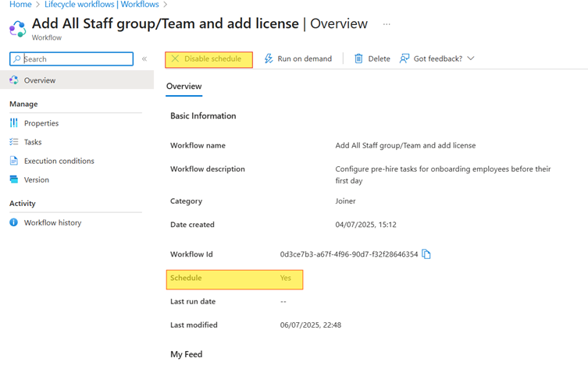Open the Lifecycle workflows | Workflows breadcrumb
The width and height of the screenshot is (588, 369).
(x=102, y=5)
